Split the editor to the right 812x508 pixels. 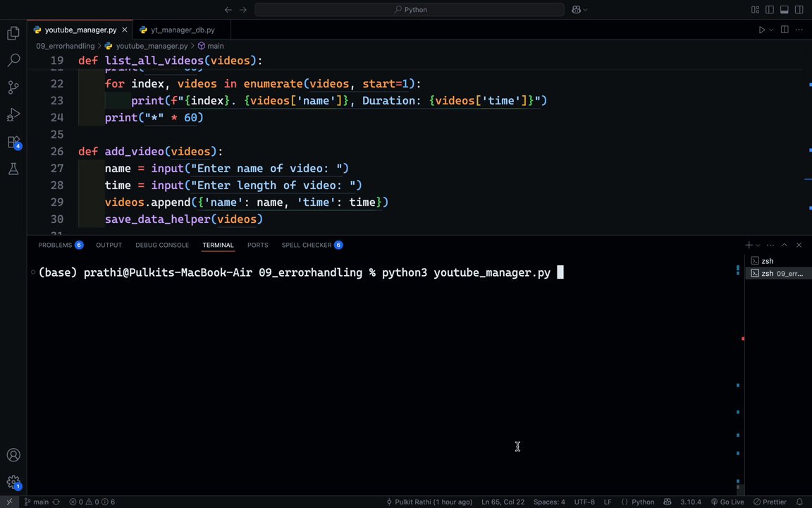785,30
